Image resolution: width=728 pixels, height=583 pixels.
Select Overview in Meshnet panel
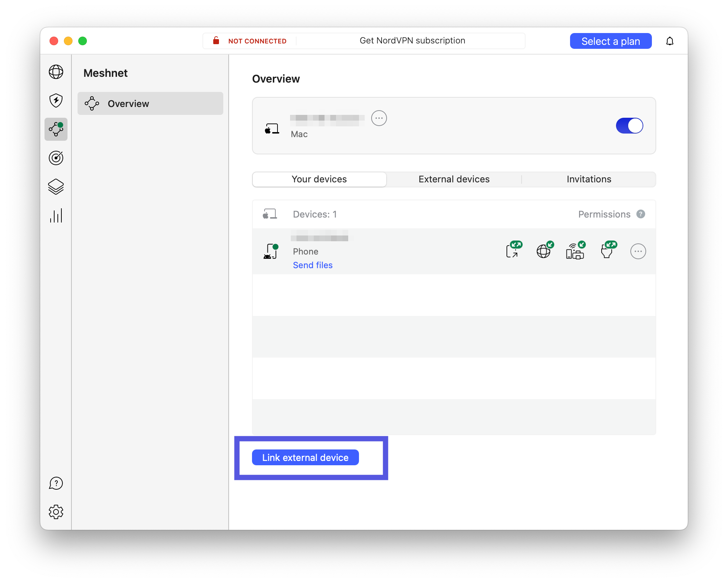tap(150, 103)
